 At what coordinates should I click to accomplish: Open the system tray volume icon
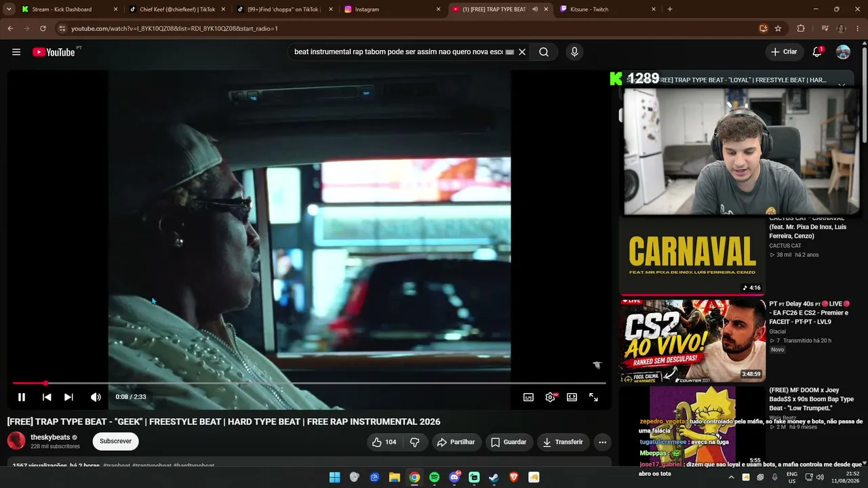coord(820,477)
